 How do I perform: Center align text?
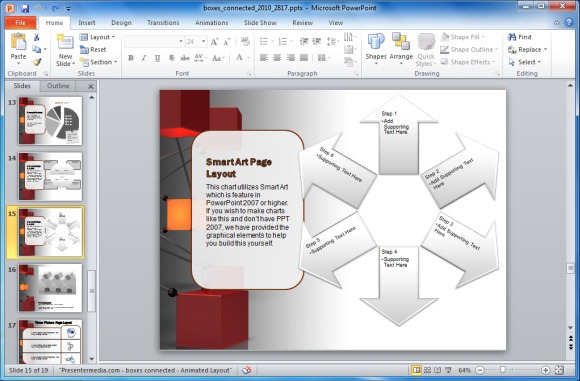pyautogui.click(x=277, y=57)
